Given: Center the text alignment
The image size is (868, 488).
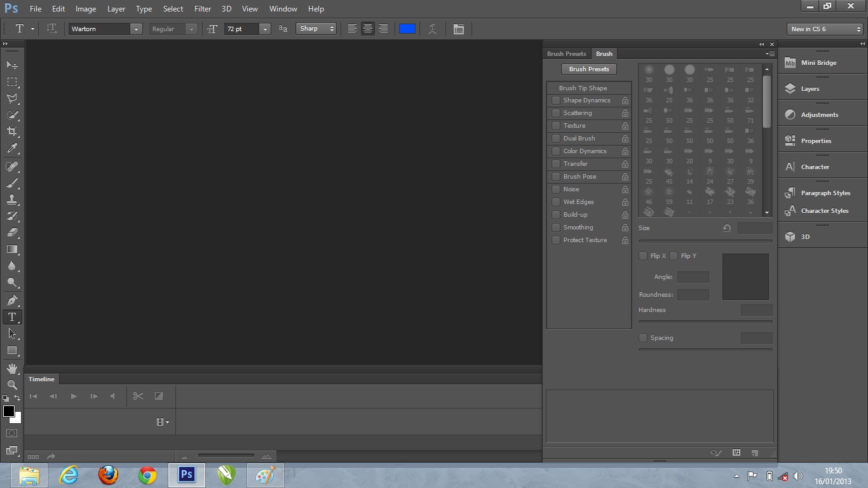Looking at the screenshot, I should (367, 29).
